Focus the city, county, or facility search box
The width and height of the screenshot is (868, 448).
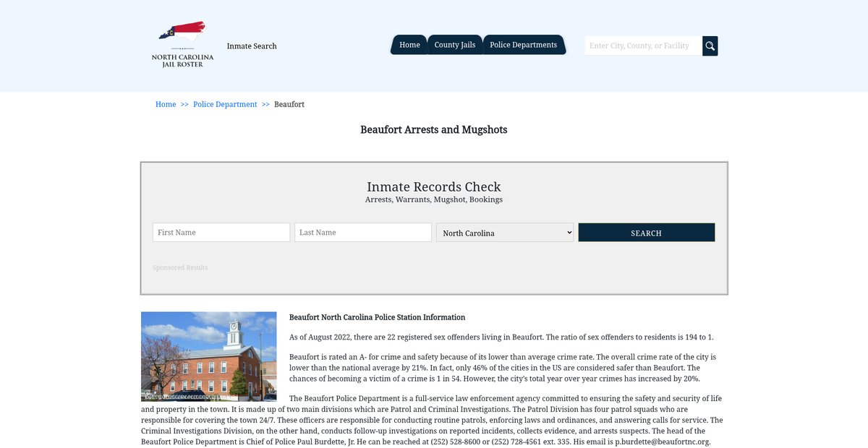coord(642,46)
